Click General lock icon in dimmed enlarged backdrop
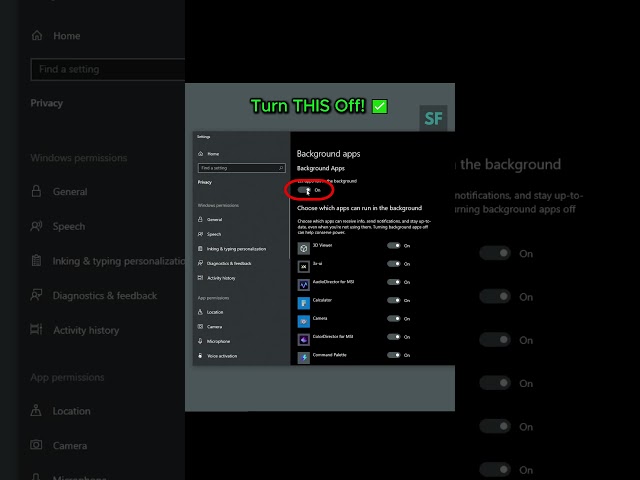This screenshot has height=480, width=640. [36, 191]
